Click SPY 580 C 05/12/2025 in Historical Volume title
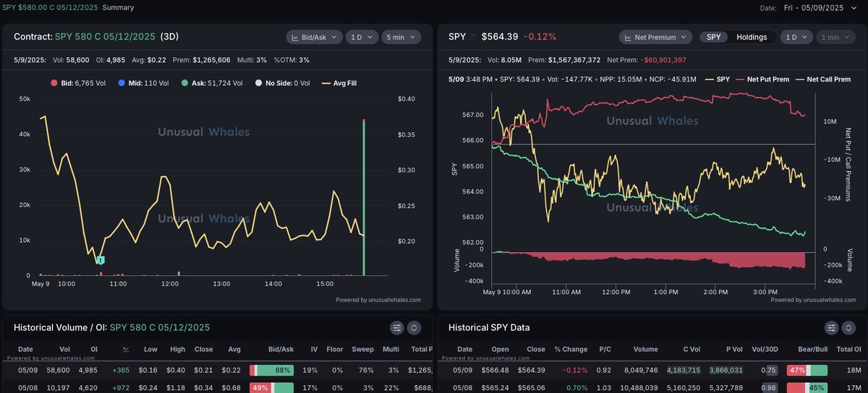This screenshot has height=393, width=868. (160, 327)
